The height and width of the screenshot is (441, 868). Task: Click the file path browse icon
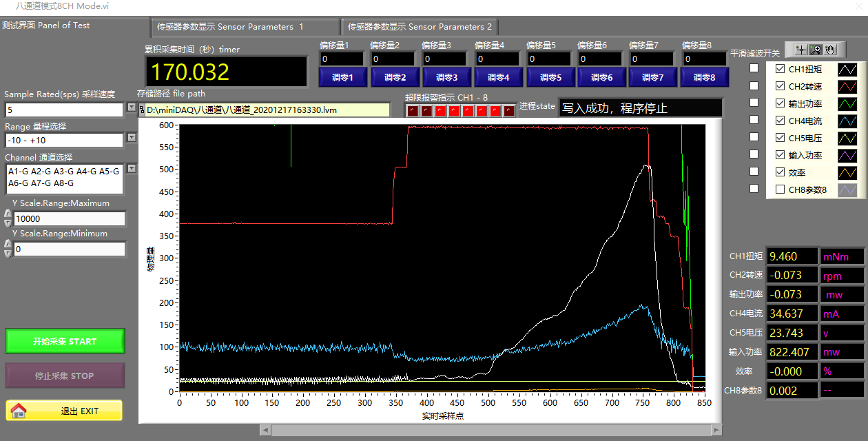pos(142,110)
